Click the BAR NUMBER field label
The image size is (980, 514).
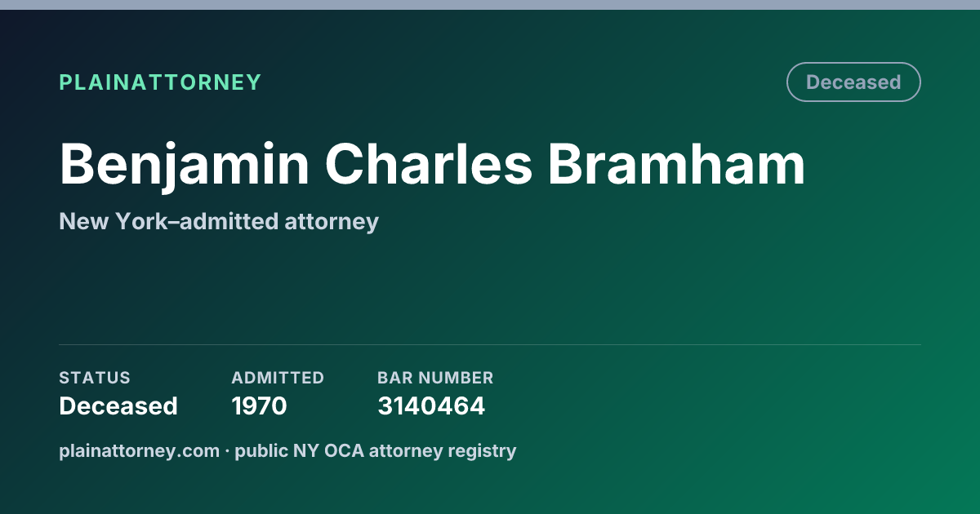(435, 378)
